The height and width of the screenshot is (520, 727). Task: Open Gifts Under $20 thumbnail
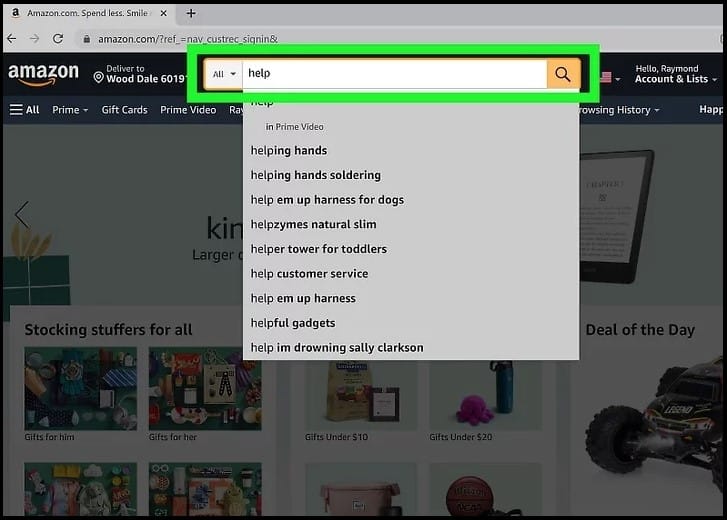pos(485,395)
